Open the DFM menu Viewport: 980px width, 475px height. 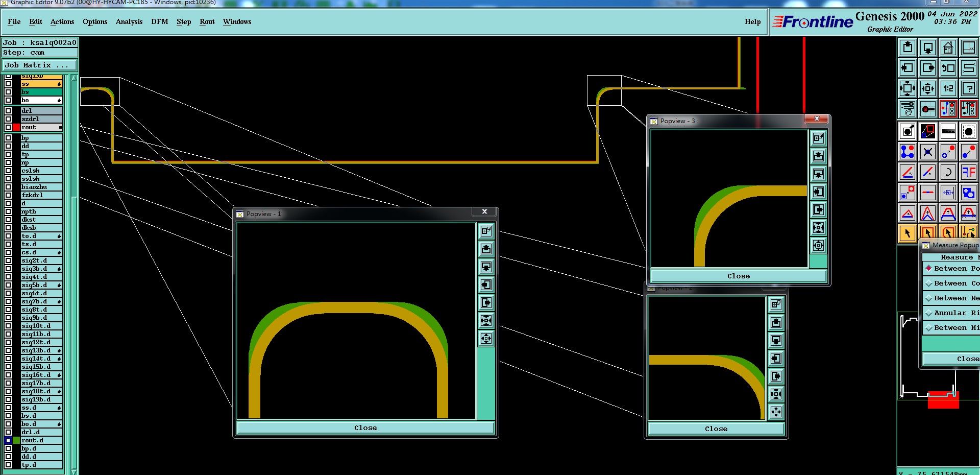click(160, 21)
